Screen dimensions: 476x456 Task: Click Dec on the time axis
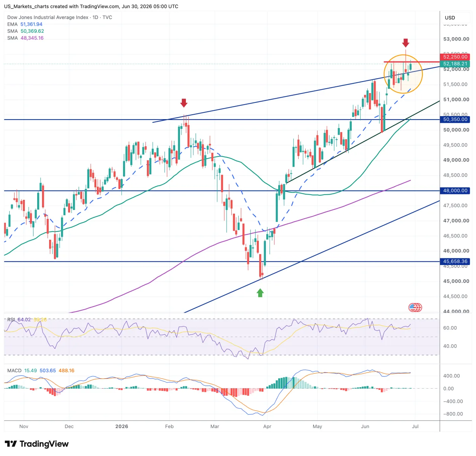tap(69, 427)
